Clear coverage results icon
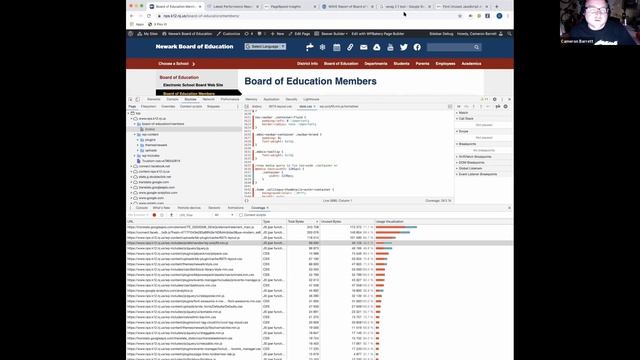640x360 pixels. (162, 215)
